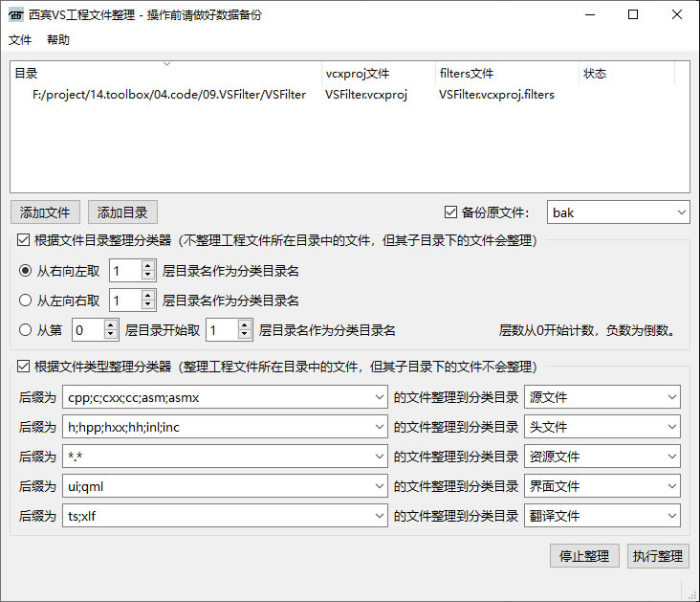Click the 添加目录 button

(122, 212)
